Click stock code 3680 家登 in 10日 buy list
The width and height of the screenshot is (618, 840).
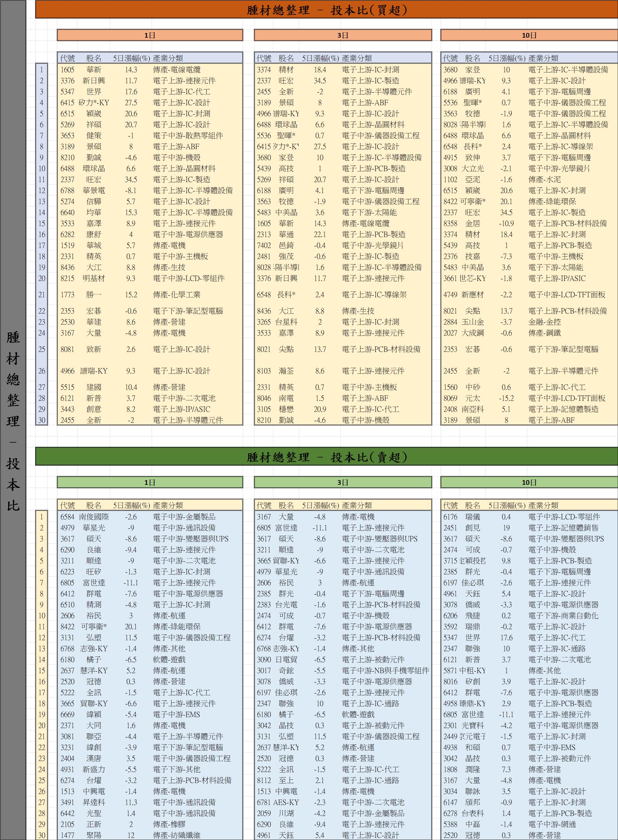pos(450,70)
